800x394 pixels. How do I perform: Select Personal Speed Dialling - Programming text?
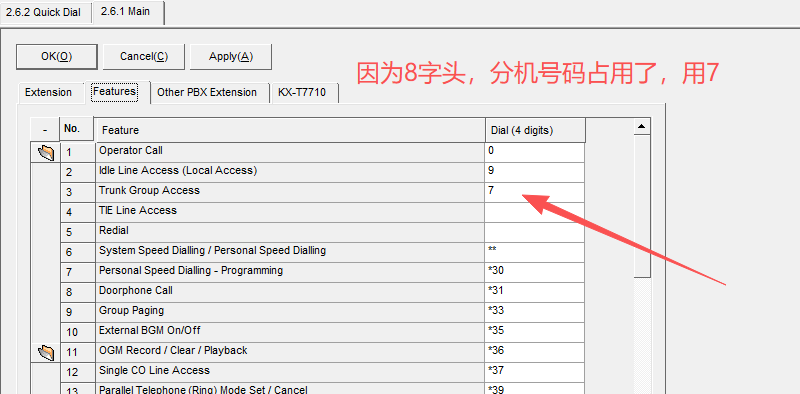point(191,270)
